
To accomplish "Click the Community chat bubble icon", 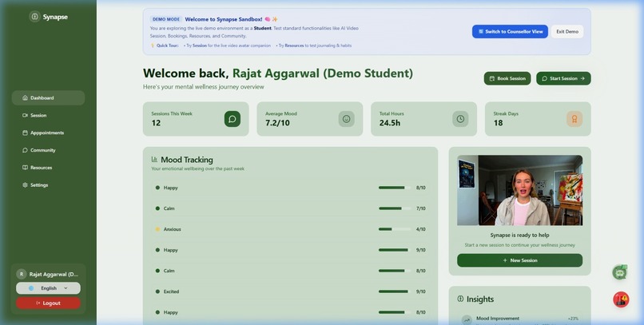I will (x=25, y=150).
